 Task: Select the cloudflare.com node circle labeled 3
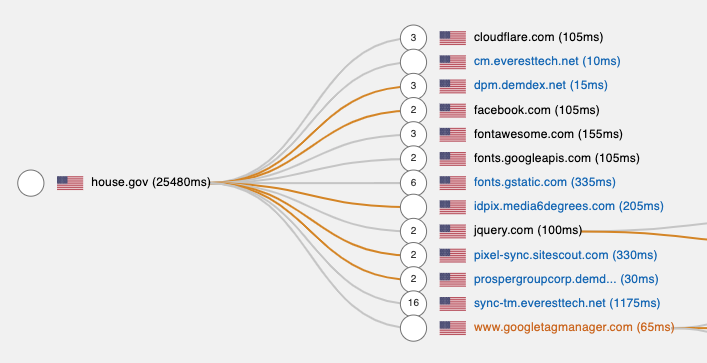[x=413, y=38]
